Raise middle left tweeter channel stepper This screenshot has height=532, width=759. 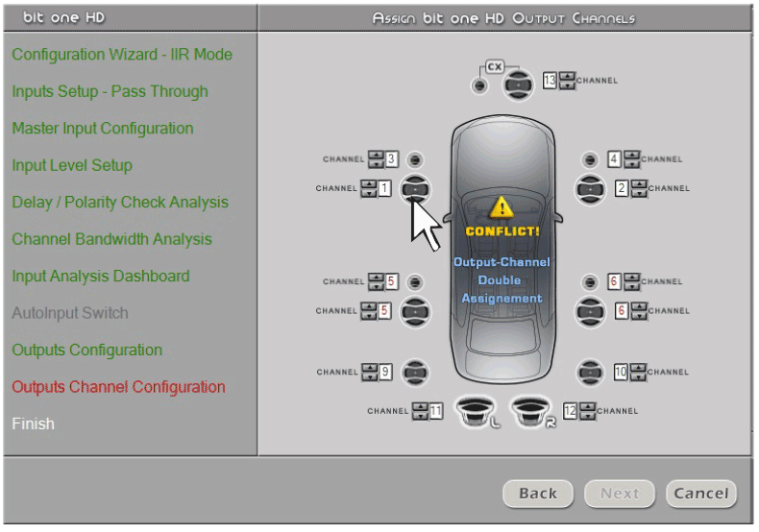[376, 278]
